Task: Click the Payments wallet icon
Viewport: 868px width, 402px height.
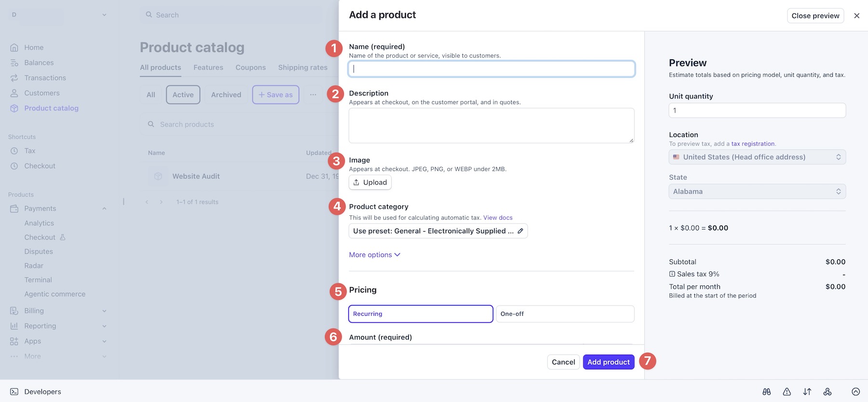Action: click(14, 209)
